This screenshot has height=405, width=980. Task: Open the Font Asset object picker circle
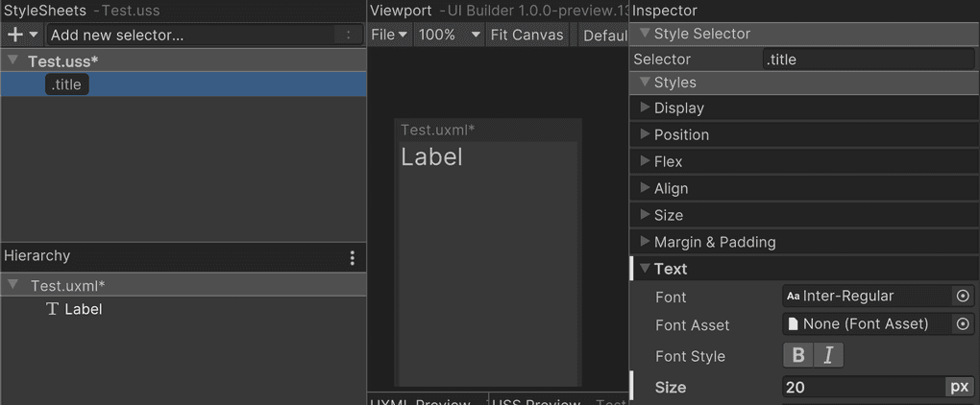click(x=963, y=324)
